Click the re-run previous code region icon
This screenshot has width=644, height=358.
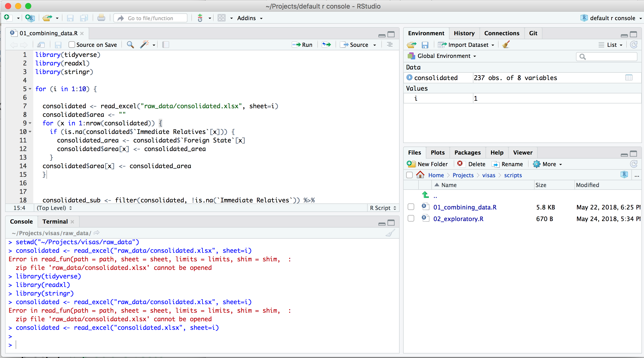point(327,45)
